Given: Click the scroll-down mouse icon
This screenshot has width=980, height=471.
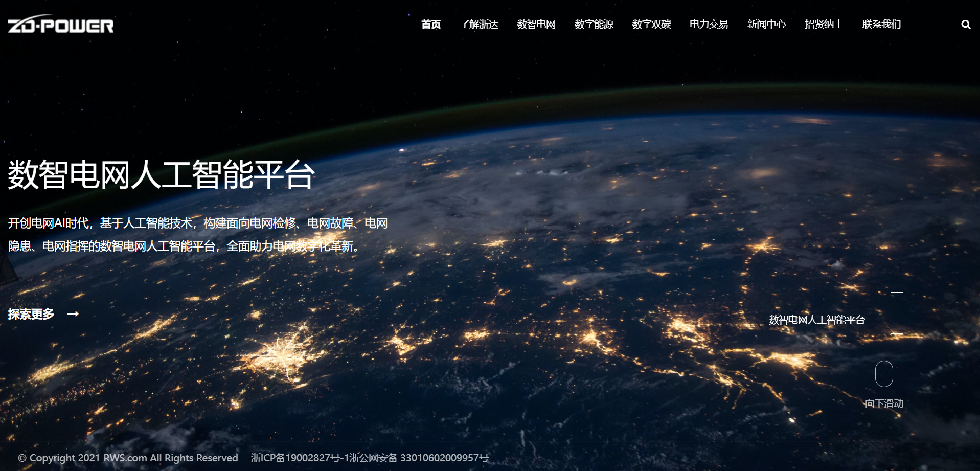Looking at the screenshot, I should point(884,374).
